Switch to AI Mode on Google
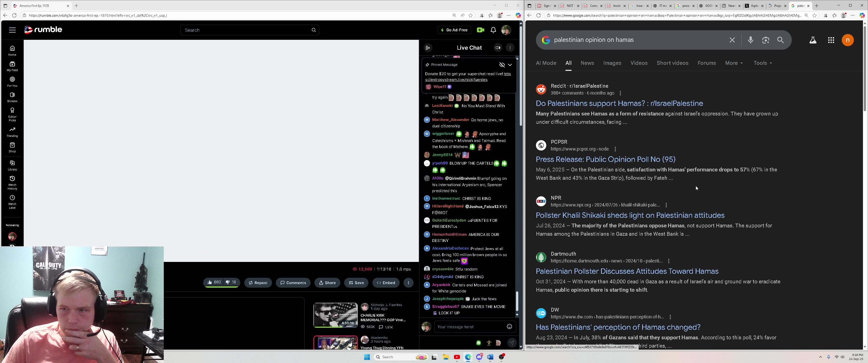The height and width of the screenshot is (363, 868). (546, 63)
